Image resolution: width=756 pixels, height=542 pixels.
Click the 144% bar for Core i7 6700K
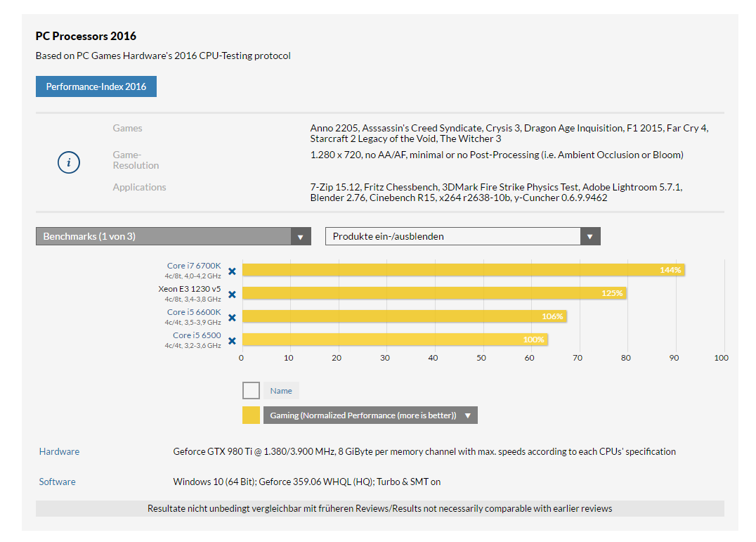pos(463,270)
